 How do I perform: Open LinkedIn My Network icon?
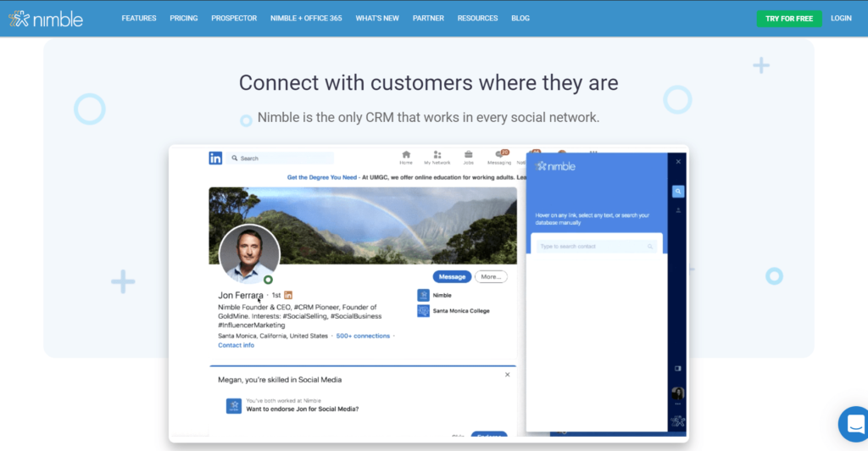437,158
